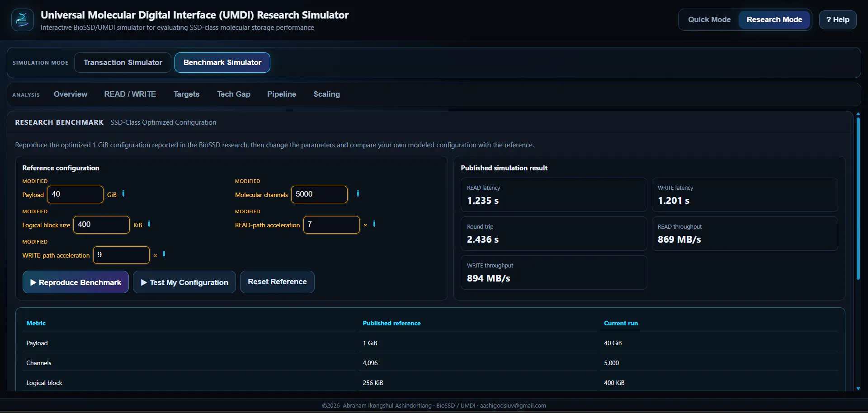
Task: Click the ? Help button
Action: point(838,20)
